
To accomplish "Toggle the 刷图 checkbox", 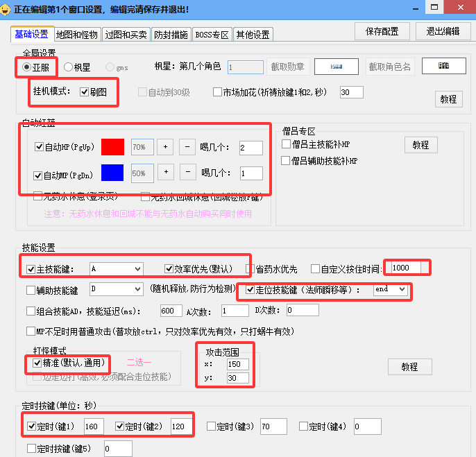I will (85, 92).
